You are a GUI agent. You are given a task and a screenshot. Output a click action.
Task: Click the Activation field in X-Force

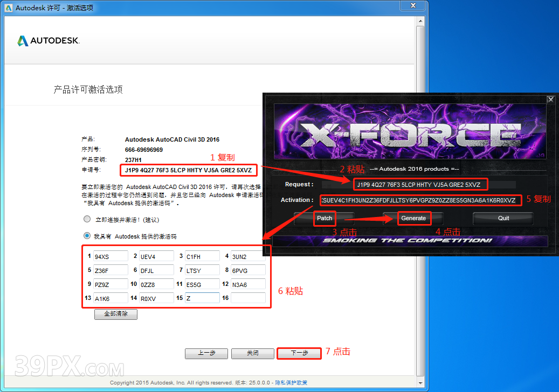[419, 200]
